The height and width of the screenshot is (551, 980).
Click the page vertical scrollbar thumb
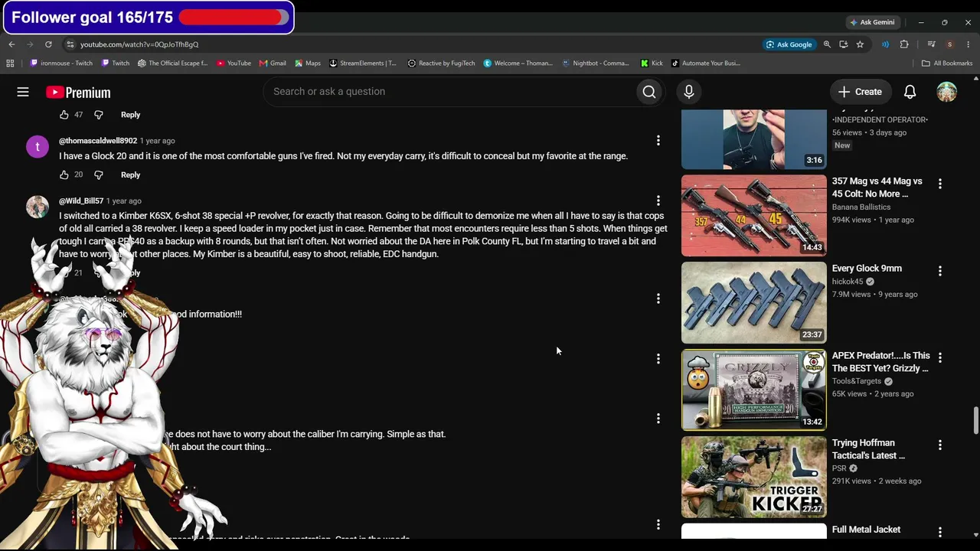(x=975, y=420)
